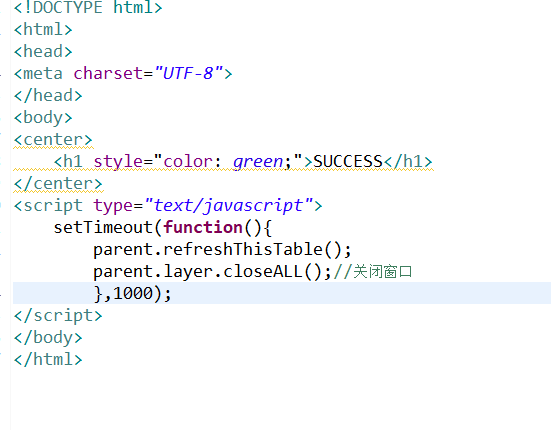Click the closing </html> tag
The width and height of the screenshot is (551, 430).
point(48,359)
